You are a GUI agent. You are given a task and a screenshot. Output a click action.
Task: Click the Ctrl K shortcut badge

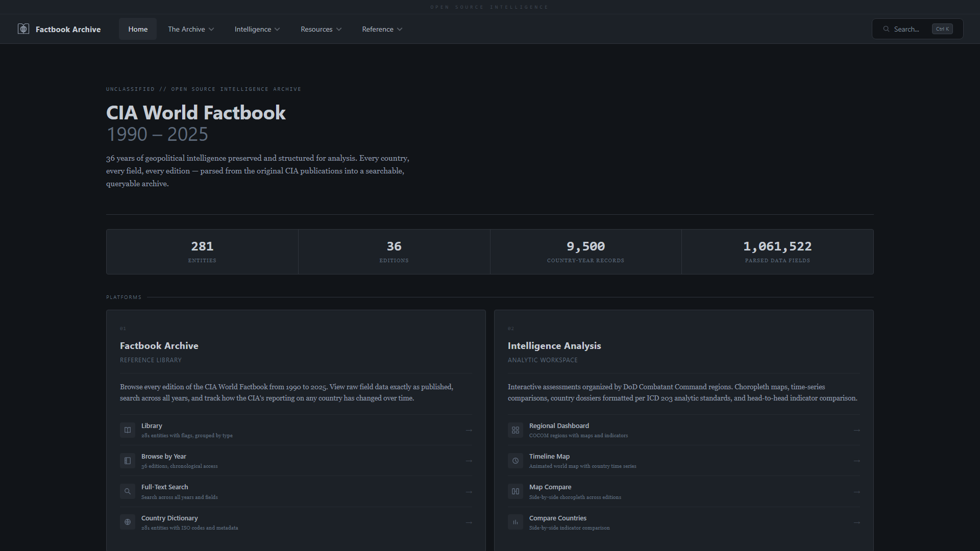pos(942,29)
